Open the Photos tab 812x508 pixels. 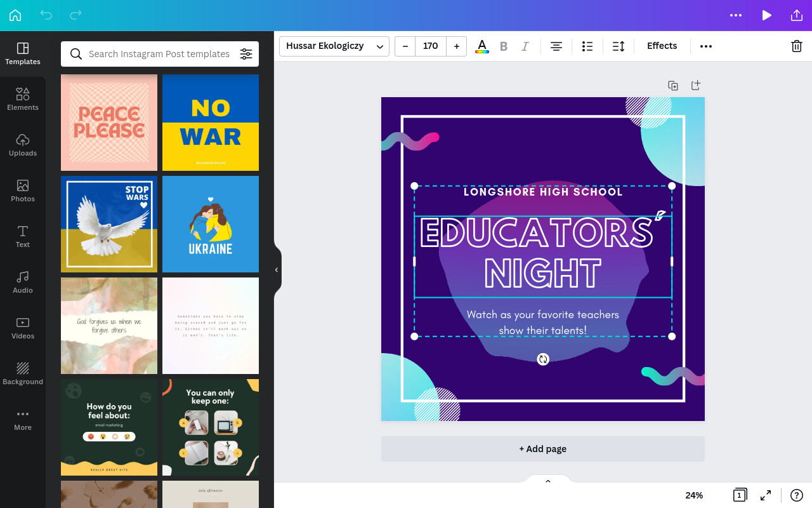(x=23, y=191)
